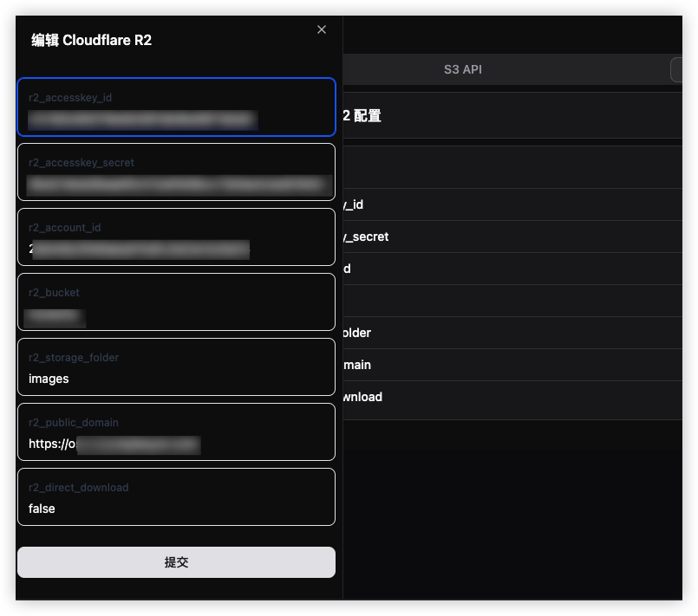698x616 pixels.
Task: Click the r2_direct_download field showing false
Action: pyautogui.click(x=176, y=496)
